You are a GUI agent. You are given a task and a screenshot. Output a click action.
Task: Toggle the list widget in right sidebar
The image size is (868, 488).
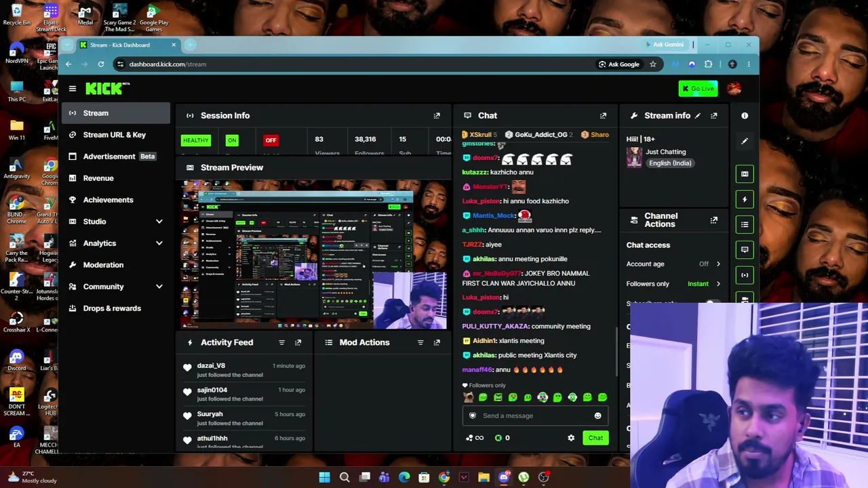point(745,224)
